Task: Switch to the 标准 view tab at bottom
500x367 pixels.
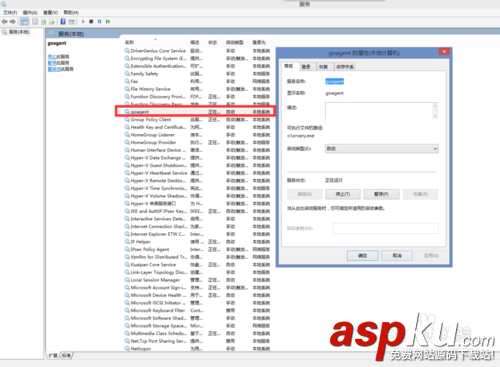Action: [x=66, y=355]
